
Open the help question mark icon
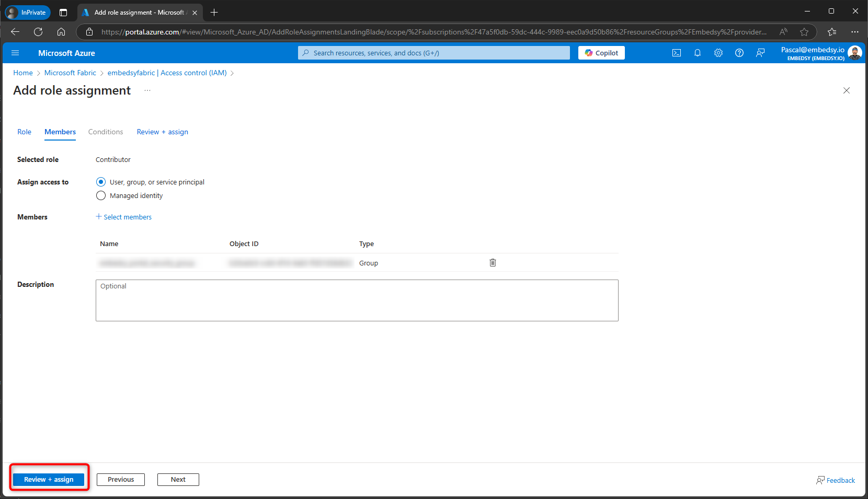(x=739, y=53)
